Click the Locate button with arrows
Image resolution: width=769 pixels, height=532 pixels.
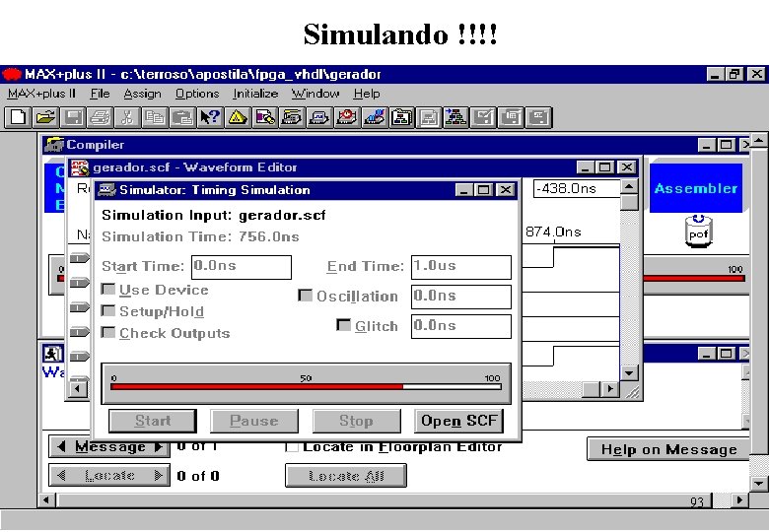[x=109, y=475]
